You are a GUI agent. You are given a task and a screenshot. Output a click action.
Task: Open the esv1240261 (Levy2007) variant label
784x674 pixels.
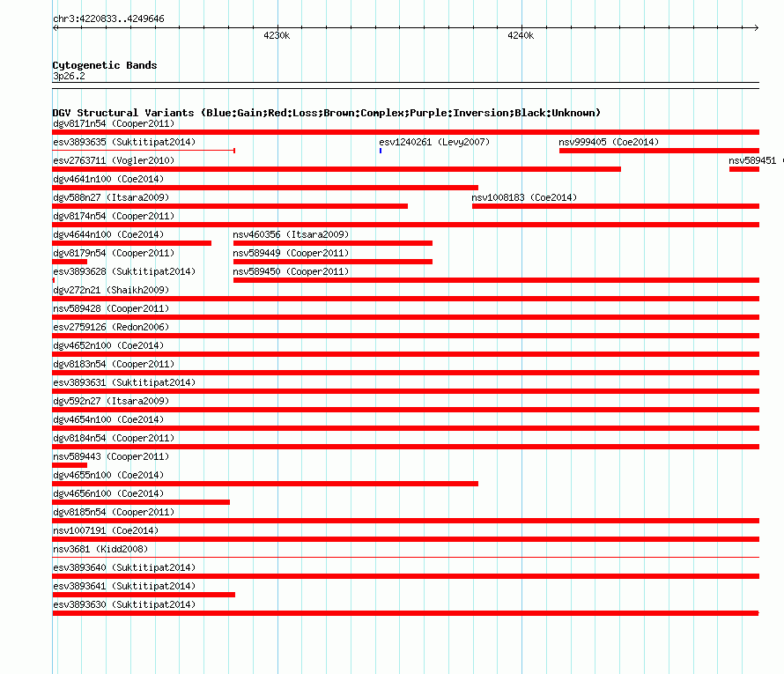pyautogui.click(x=434, y=142)
